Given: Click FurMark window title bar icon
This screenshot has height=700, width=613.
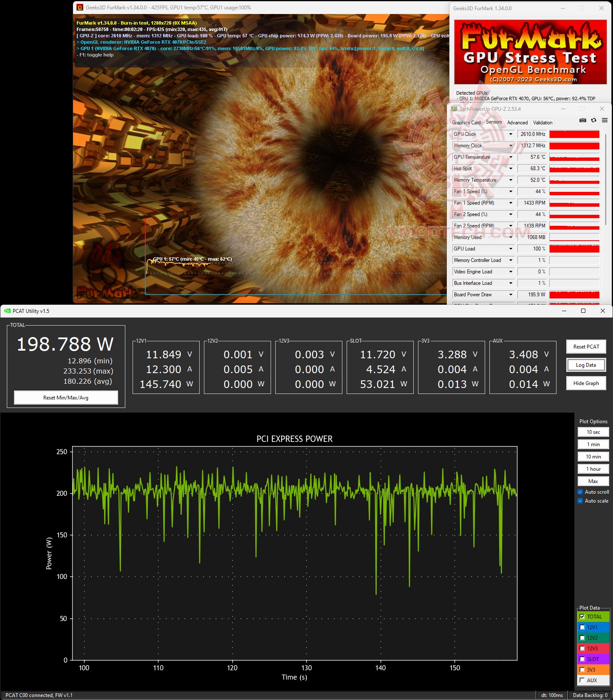Looking at the screenshot, I should coord(80,8).
